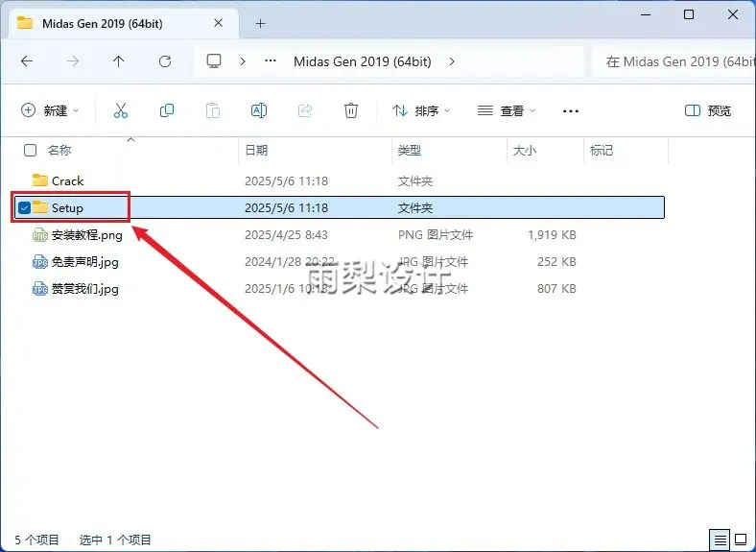The image size is (756, 552).
Task: Click the Crack folder icon
Action: (x=40, y=180)
